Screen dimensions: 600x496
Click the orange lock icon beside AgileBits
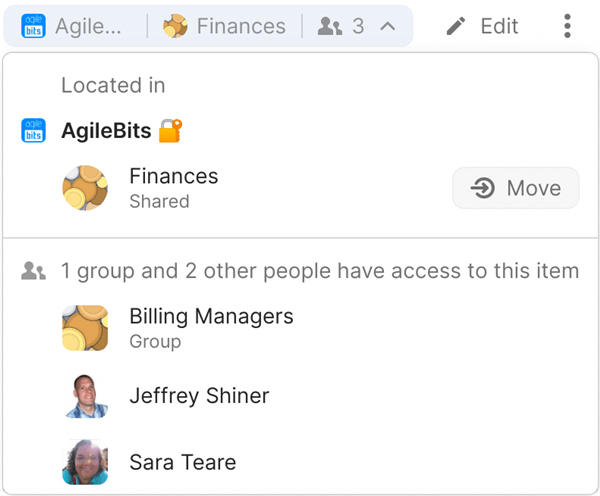coord(171,131)
